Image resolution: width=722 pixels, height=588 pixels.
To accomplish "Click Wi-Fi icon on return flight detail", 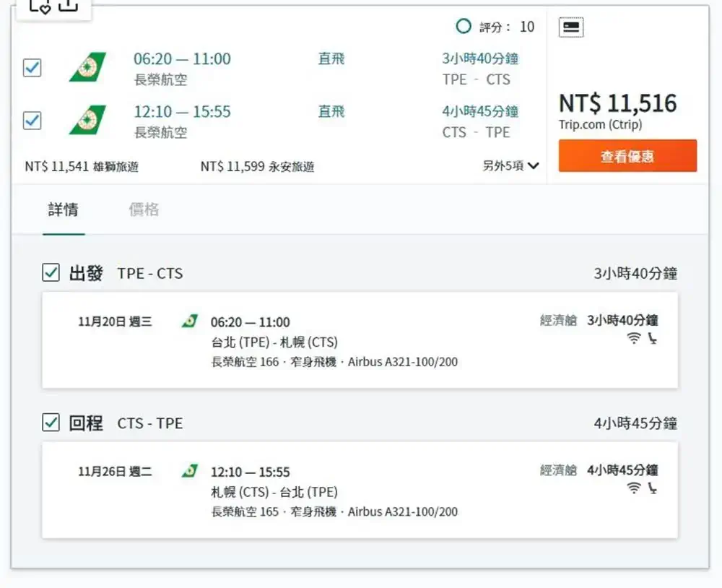I will tap(634, 488).
